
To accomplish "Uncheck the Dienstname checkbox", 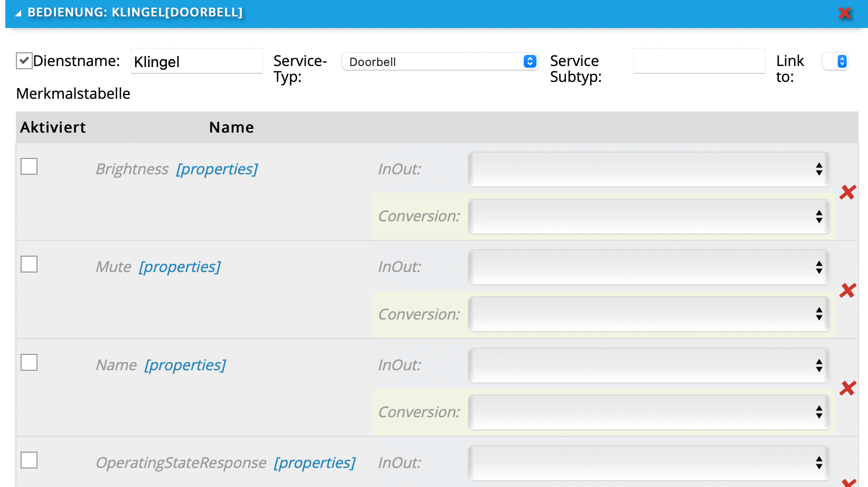I will (x=24, y=61).
